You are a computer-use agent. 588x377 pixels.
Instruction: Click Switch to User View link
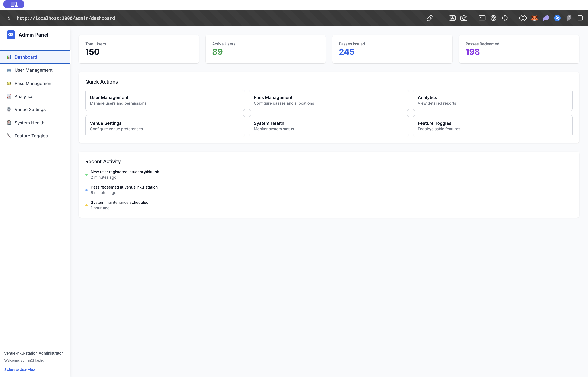[x=20, y=370]
